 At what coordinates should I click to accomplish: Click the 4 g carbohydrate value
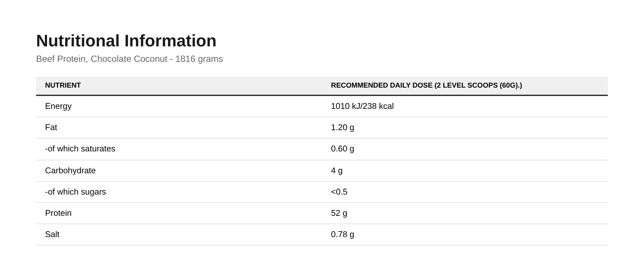[x=337, y=171]
